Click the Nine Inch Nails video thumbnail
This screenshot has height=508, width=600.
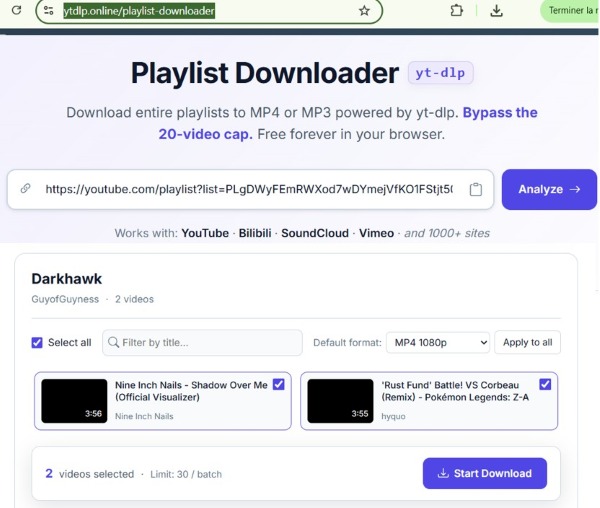pyautogui.click(x=74, y=401)
